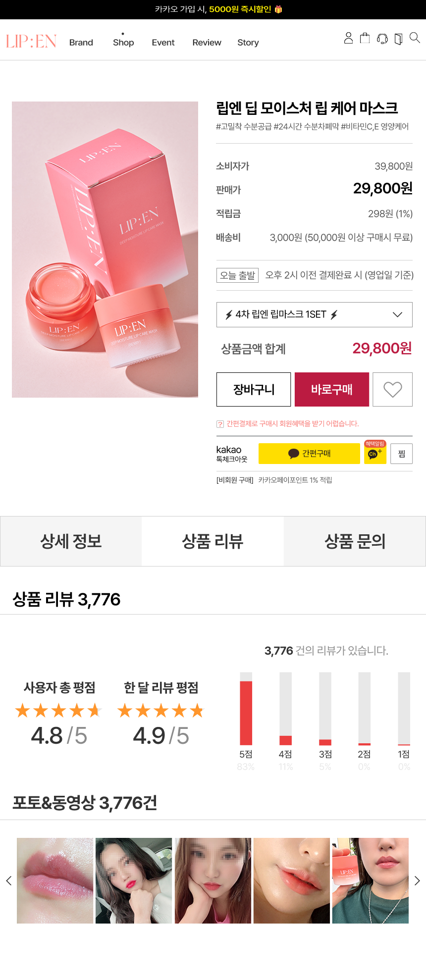Show previous review photos with left arrow

click(x=8, y=880)
